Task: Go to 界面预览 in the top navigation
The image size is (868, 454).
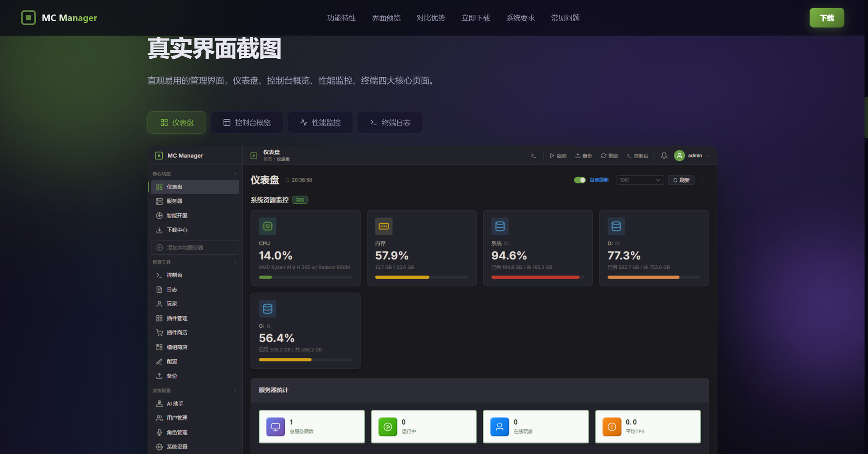Action: (x=386, y=18)
